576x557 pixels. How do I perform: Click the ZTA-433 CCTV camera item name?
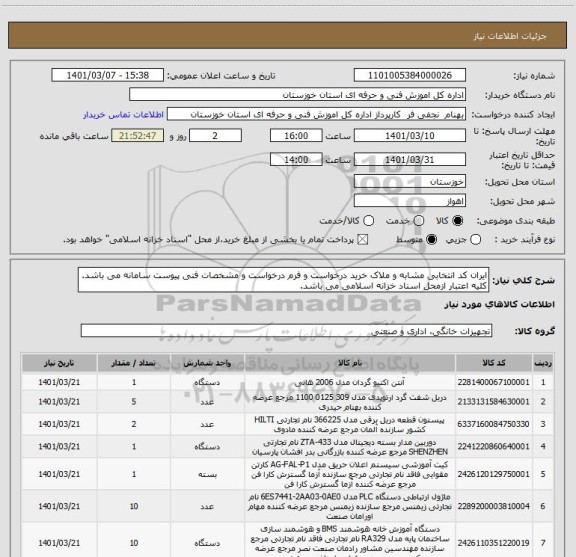[x=350, y=447]
